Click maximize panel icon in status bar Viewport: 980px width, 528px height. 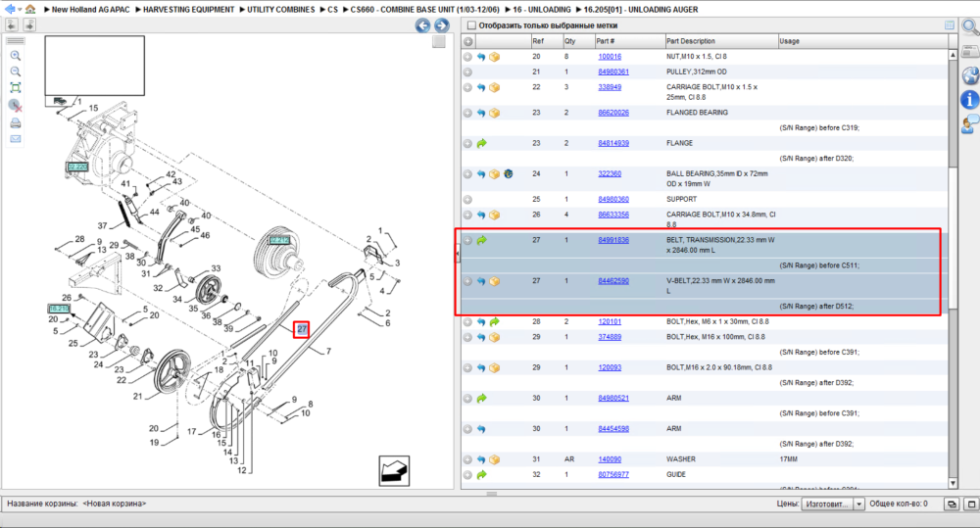click(971, 504)
